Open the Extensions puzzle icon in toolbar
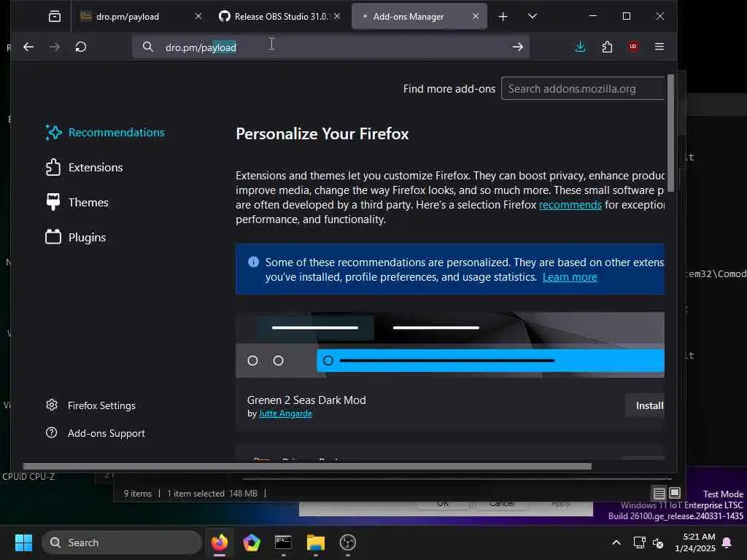The width and height of the screenshot is (747, 560). click(607, 47)
